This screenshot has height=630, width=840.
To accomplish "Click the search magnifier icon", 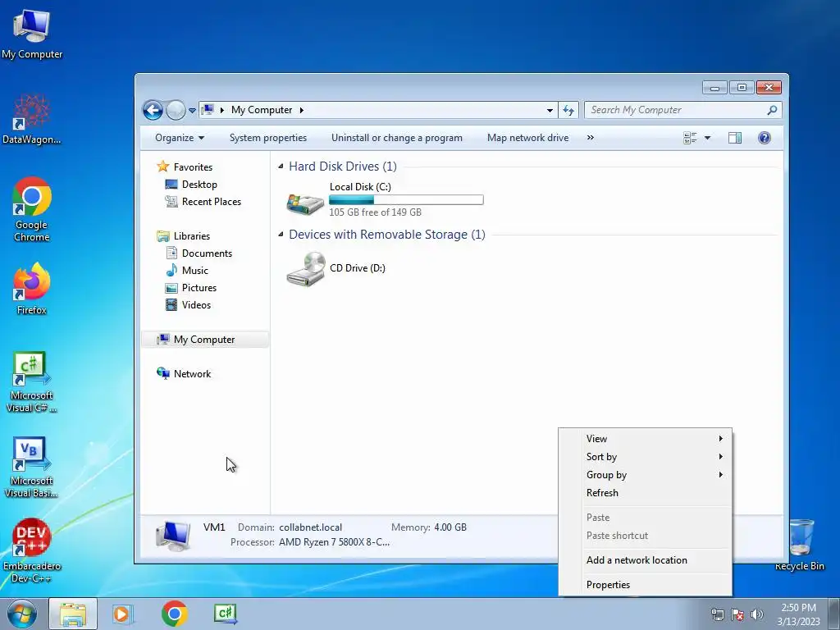I will [772, 110].
